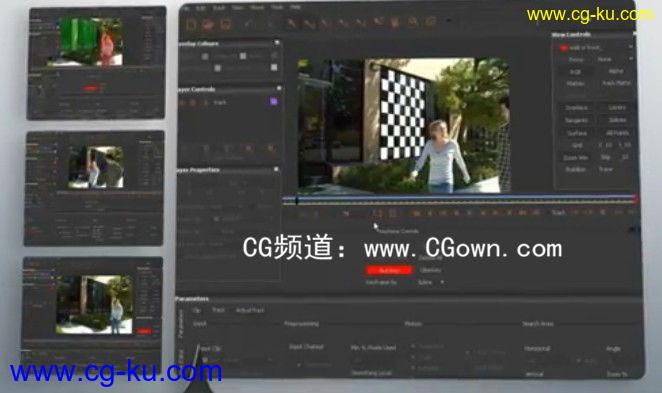662x393 pixels.
Task: Switch to the Clip tab in Parameters
Action: 196,310
